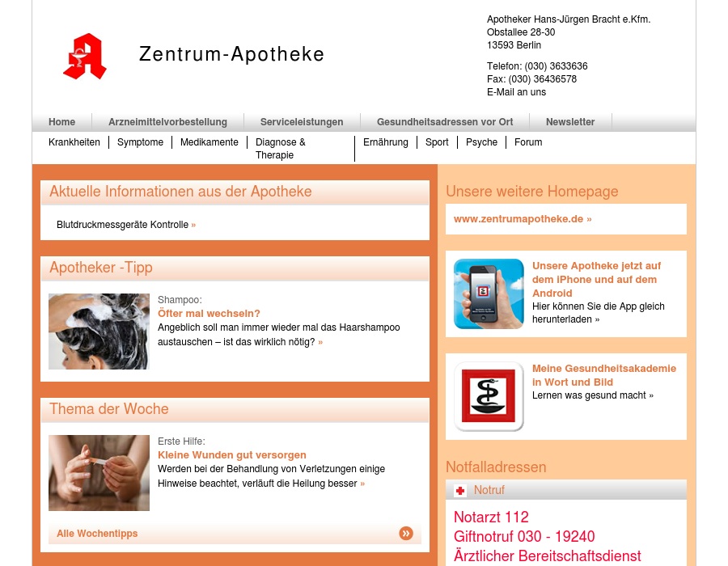The height and width of the screenshot is (566, 728).
Task: Open 'Kleine Wunden gut versorgen' article
Action: pos(232,455)
